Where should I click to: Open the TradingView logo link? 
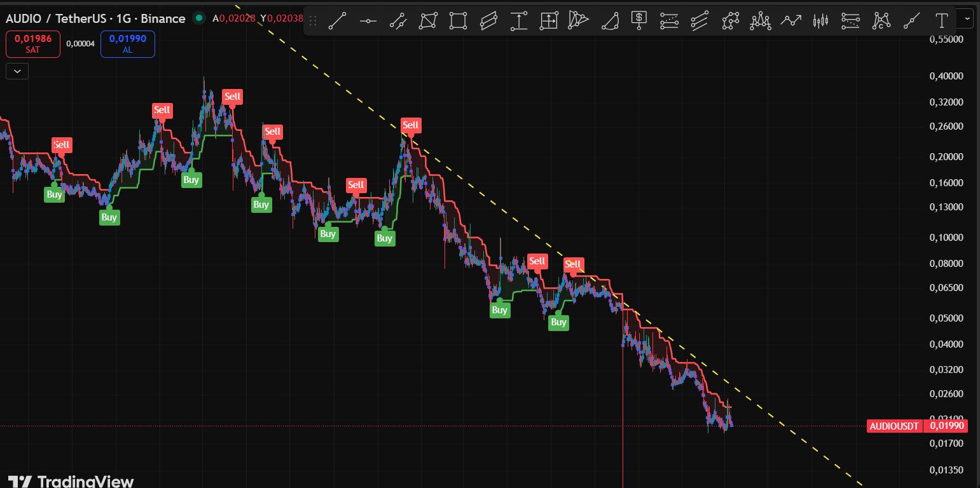tap(71, 481)
